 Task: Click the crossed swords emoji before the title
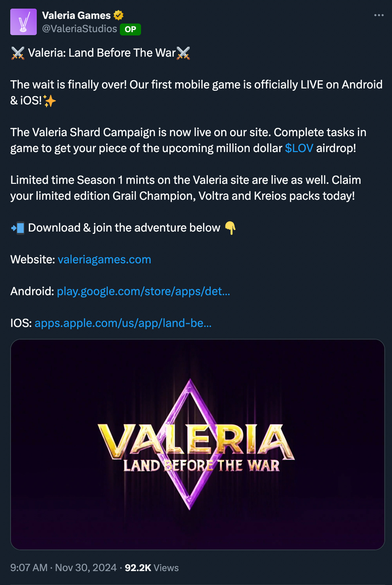coord(18,53)
